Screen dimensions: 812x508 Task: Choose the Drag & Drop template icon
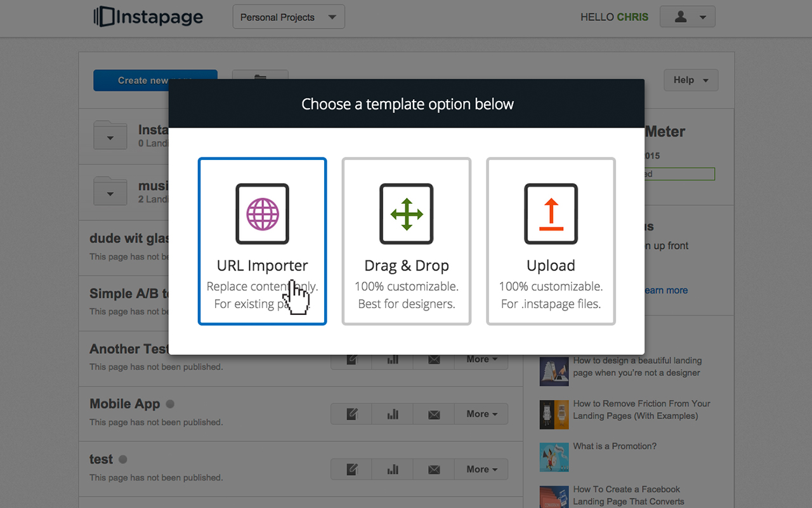tap(406, 214)
